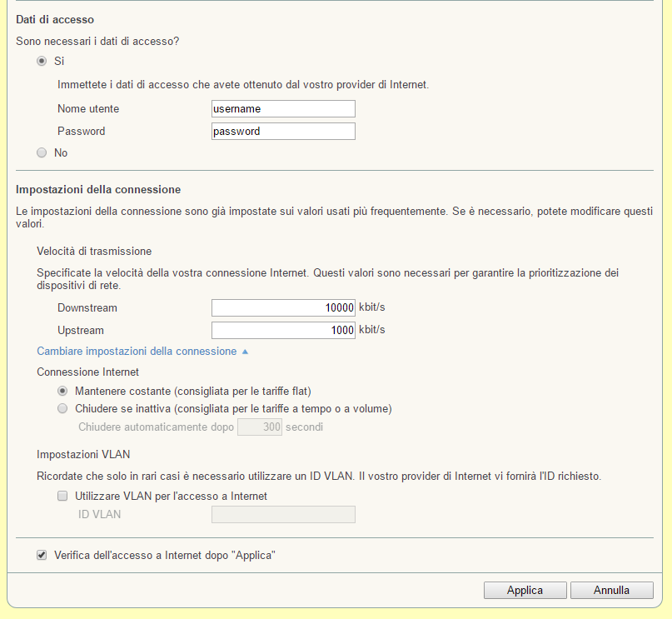Choose 'Mantenere costante' connection option

pyautogui.click(x=62, y=391)
